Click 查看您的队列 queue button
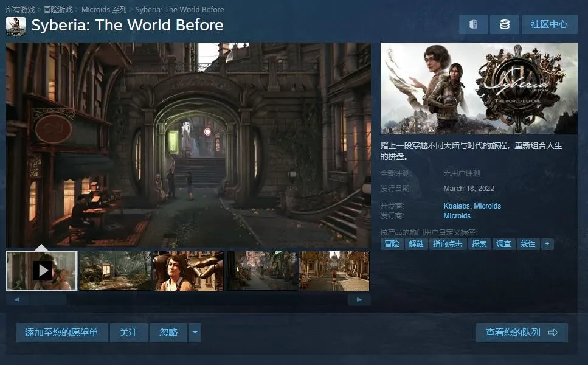Viewport: 588px width, 365px height. coord(521,333)
